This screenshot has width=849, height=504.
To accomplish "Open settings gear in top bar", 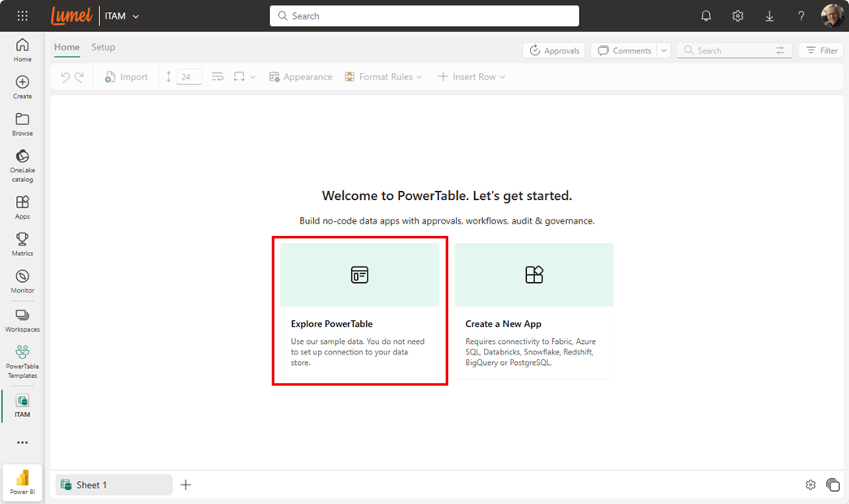I will 738,15.
